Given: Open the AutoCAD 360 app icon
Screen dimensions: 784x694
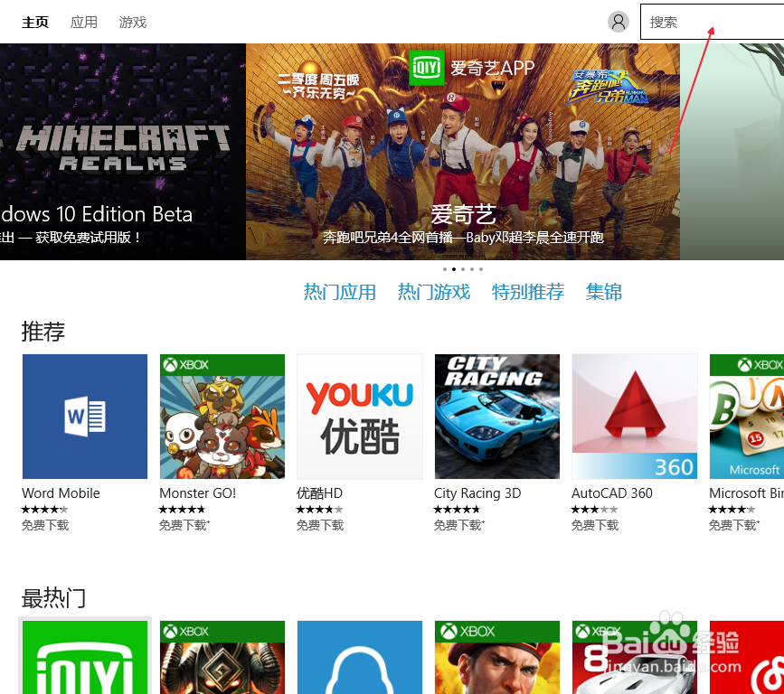Looking at the screenshot, I should tap(635, 417).
